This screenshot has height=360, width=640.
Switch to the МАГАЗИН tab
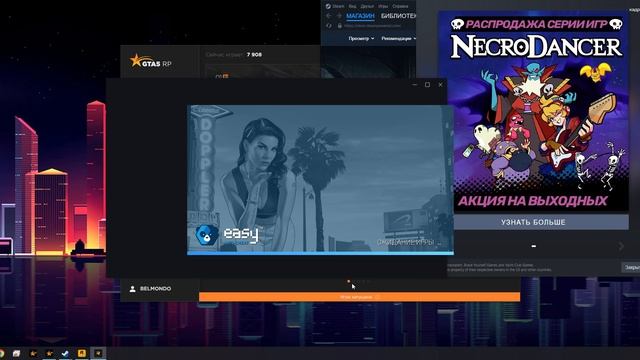tap(360, 16)
